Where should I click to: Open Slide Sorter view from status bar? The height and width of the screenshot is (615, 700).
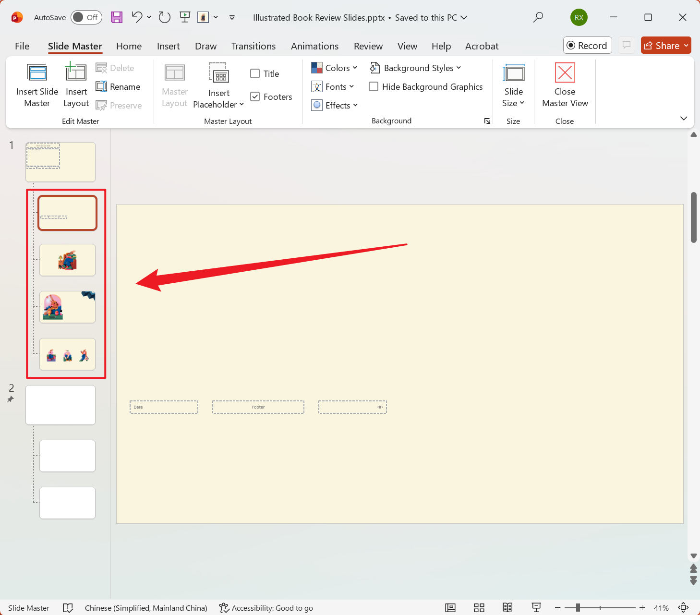(479, 608)
